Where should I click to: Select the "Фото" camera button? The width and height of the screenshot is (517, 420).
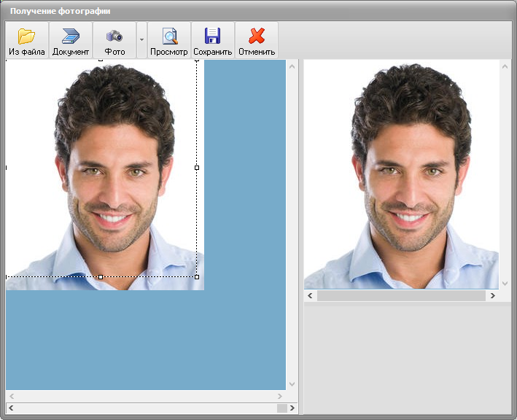click(114, 40)
